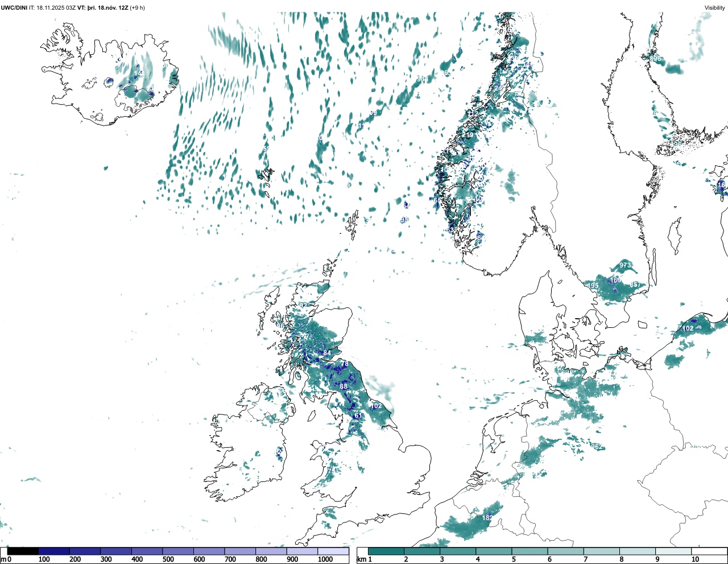
Task: Click the darkest teal 1–2 km legend swatch
Action: point(386,551)
